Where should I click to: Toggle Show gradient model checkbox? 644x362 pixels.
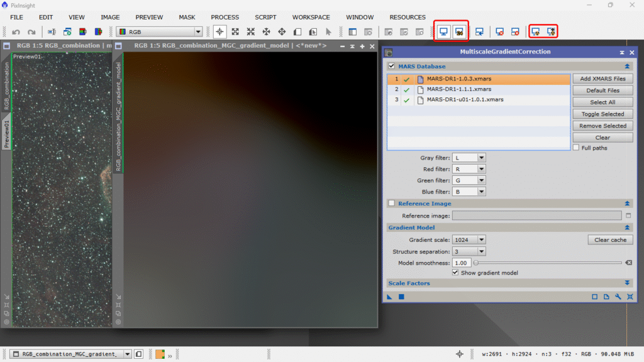455,273
